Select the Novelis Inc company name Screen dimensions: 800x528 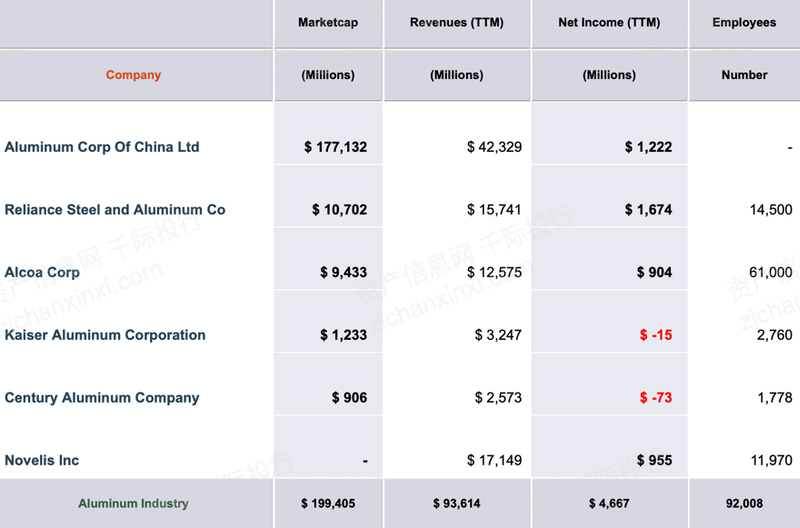42,460
